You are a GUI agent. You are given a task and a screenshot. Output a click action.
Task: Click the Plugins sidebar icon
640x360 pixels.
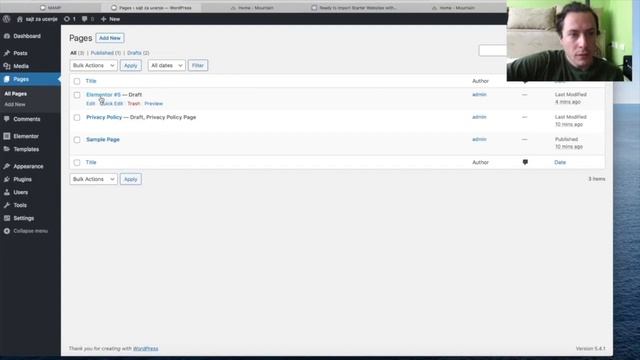pyautogui.click(x=7, y=179)
